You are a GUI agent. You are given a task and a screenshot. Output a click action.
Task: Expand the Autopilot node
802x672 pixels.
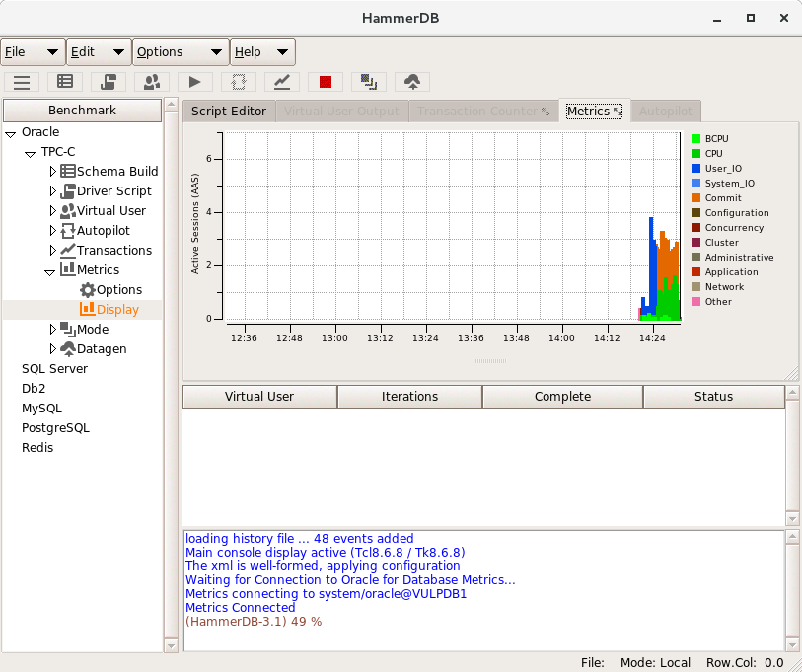pos(52,230)
